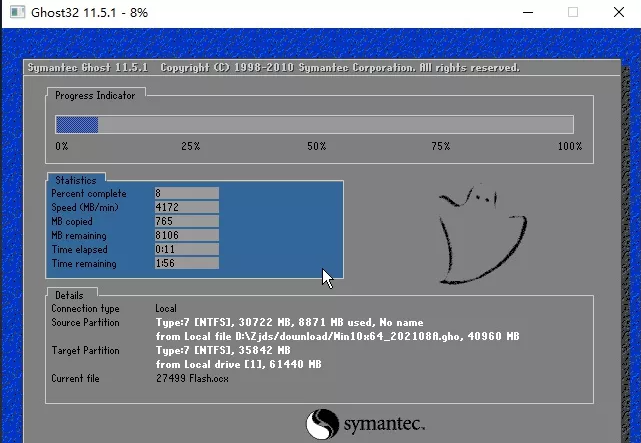The width and height of the screenshot is (641, 443).
Task: Click the Details section heading
Action: click(69, 296)
